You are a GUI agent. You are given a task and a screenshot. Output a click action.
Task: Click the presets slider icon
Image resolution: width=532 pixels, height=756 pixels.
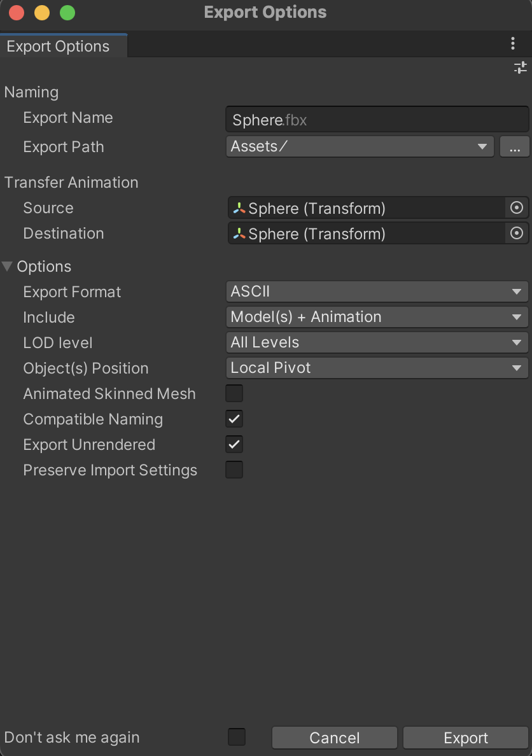click(521, 67)
